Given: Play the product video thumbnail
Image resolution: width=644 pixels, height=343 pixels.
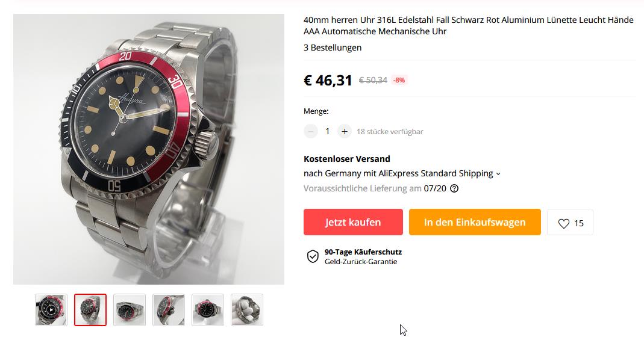Looking at the screenshot, I should tap(51, 310).
